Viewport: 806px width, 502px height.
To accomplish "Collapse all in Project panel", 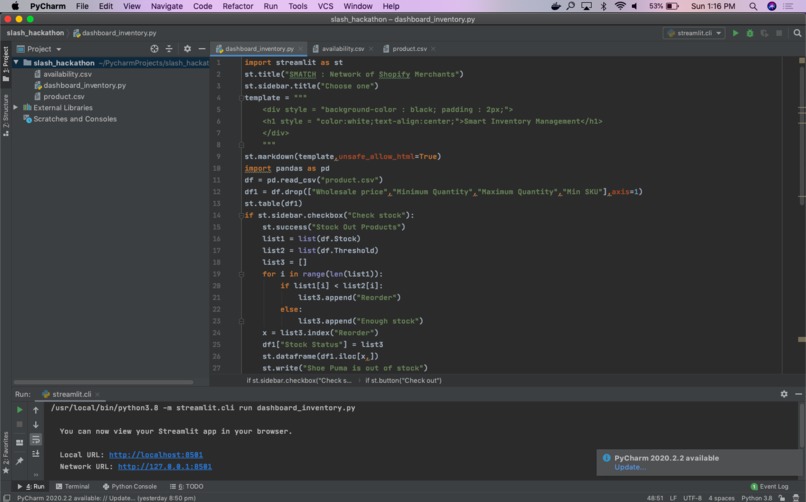I will [169, 49].
